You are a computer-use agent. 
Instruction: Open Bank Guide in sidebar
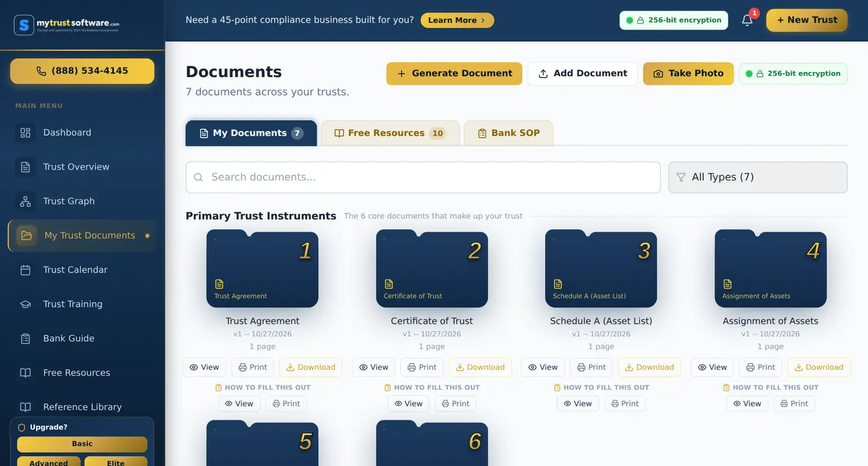82,339
